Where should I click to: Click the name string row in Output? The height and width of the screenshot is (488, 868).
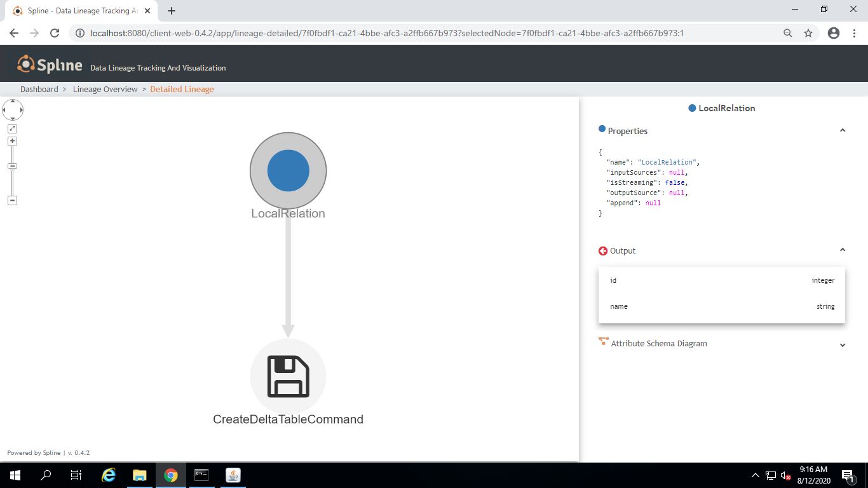(x=722, y=306)
